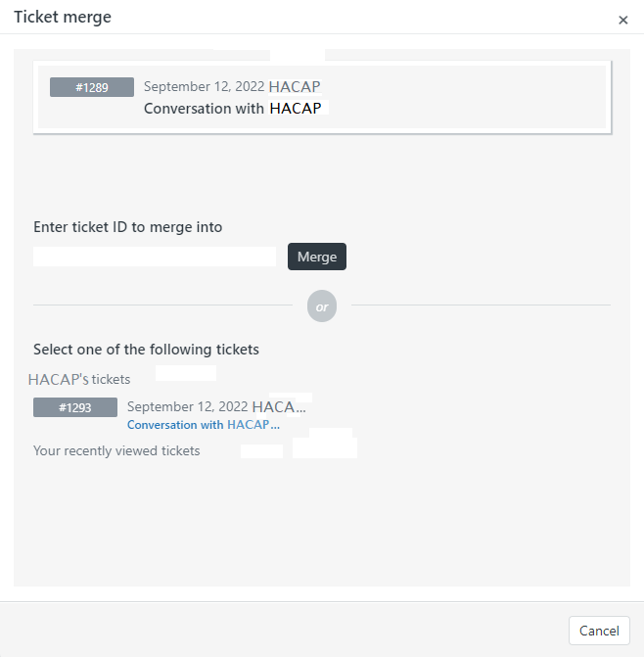
Task: Focus the ticket ID input field
Action: pyautogui.click(x=155, y=257)
